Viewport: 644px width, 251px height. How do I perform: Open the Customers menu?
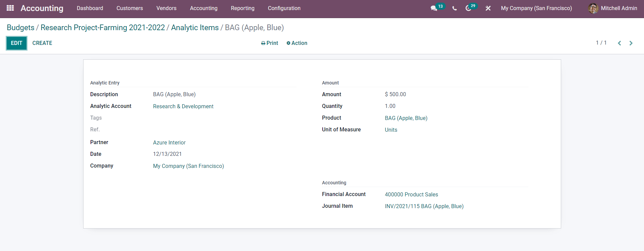(x=130, y=8)
